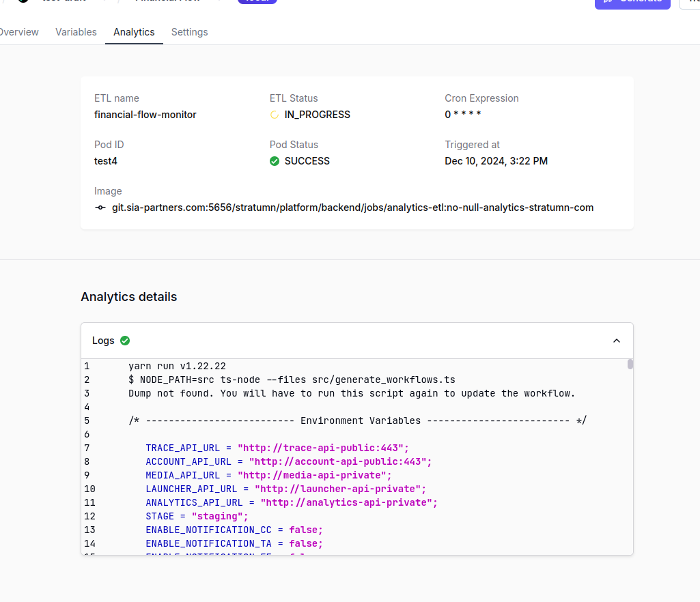Click the TRACE_API_URL log line
Image resolution: width=700 pixels, height=602 pixels.
pyautogui.click(x=277, y=448)
